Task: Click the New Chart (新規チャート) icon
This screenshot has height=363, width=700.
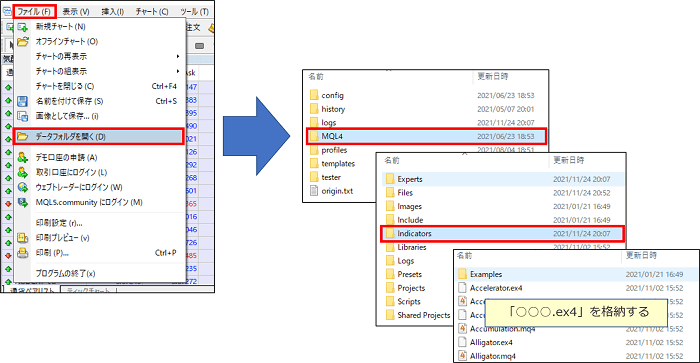Action: pyautogui.click(x=22, y=27)
